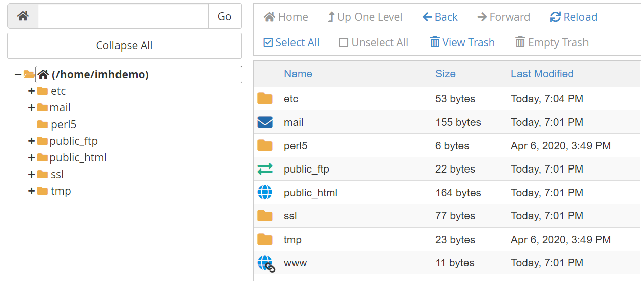Click the '11 bytes' size cell
This screenshot has width=644, height=281.
455,263
